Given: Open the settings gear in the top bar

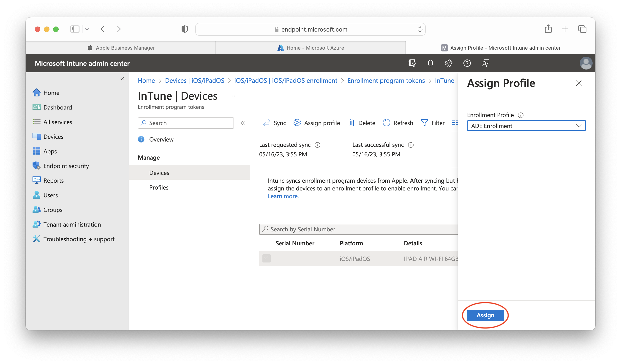Looking at the screenshot, I should pyautogui.click(x=449, y=63).
